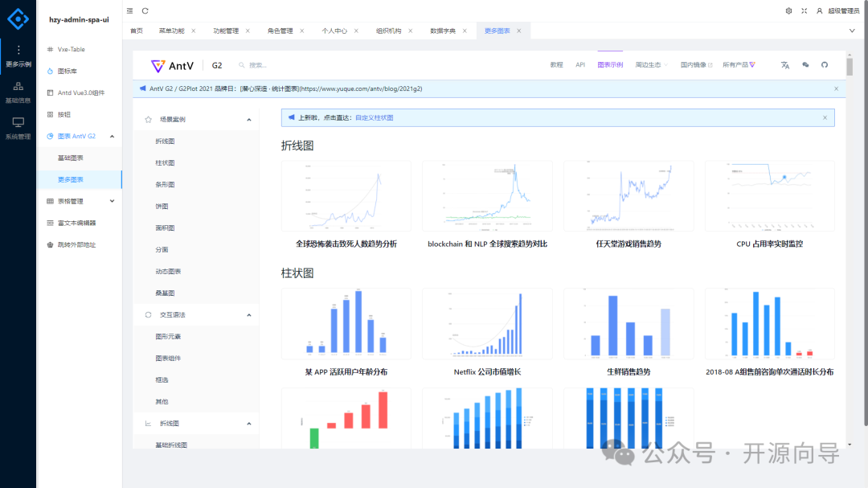Switch to the 数据字典 tab
This screenshot has height=488, width=868.
[x=443, y=31]
